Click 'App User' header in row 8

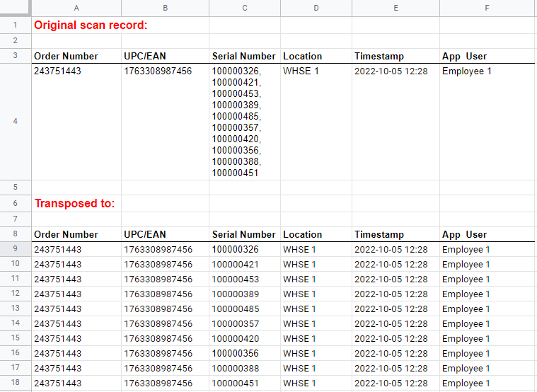coord(464,234)
